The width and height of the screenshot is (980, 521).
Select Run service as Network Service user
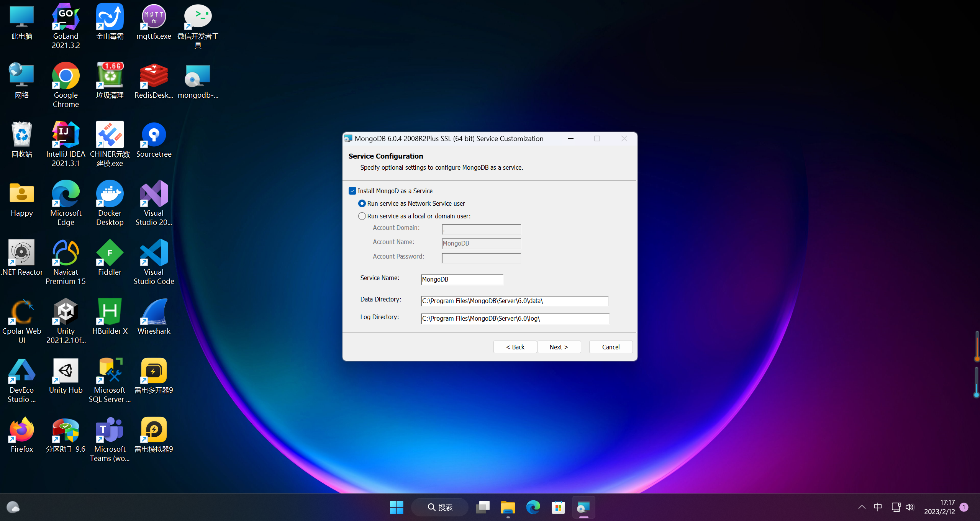pos(362,203)
